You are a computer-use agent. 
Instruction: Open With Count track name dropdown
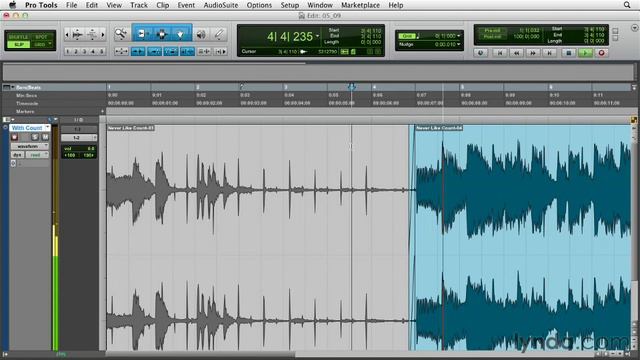pyautogui.click(x=48, y=128)
